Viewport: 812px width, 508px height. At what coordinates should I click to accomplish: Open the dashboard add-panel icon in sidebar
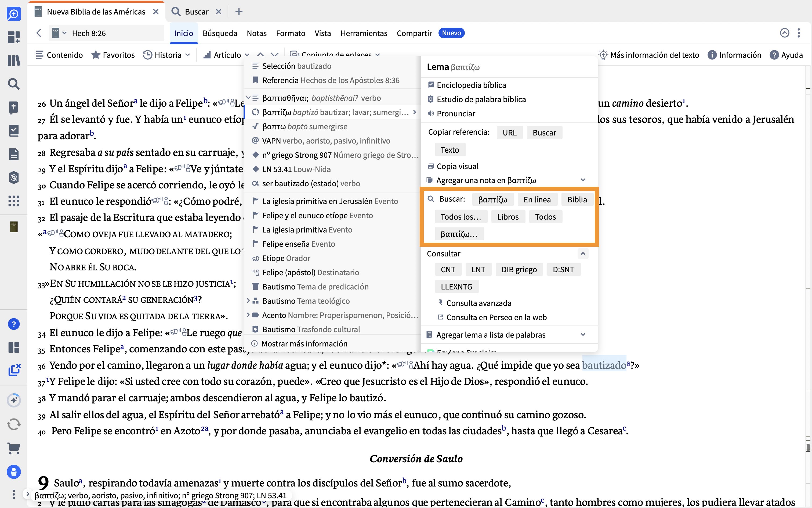tap(14, 37)
